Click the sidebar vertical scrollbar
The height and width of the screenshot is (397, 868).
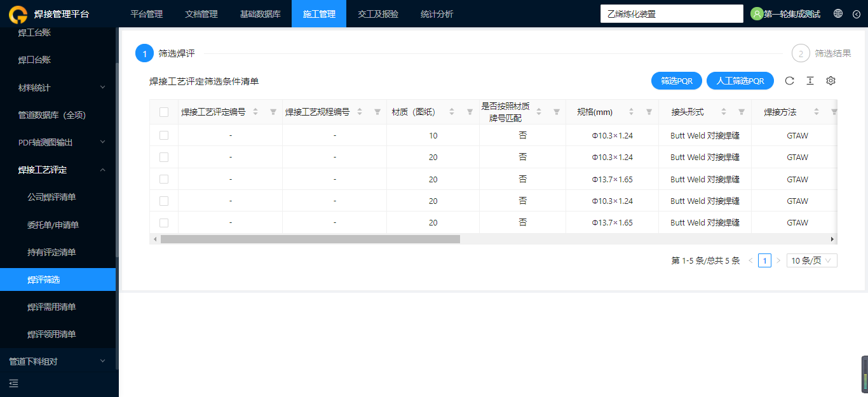click(117, 160)
